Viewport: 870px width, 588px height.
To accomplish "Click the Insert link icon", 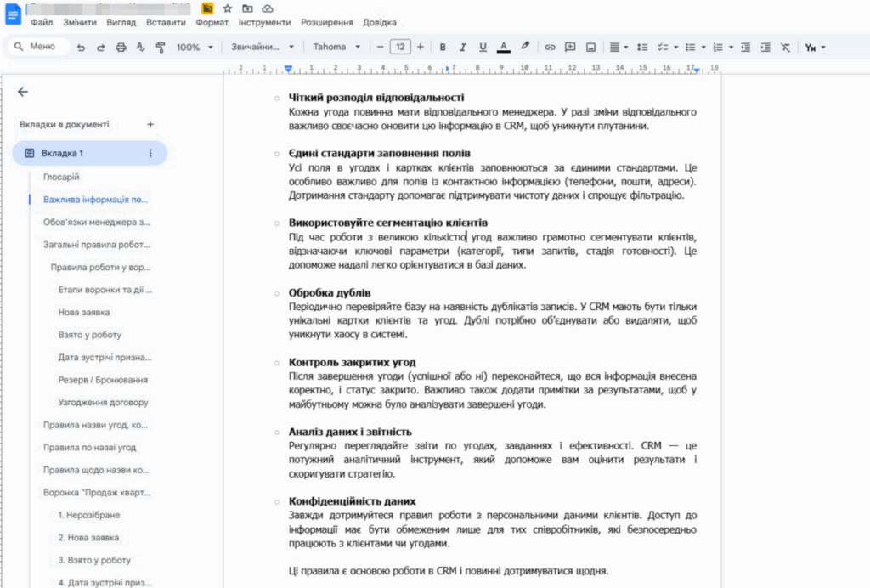I will click(550, 48).
